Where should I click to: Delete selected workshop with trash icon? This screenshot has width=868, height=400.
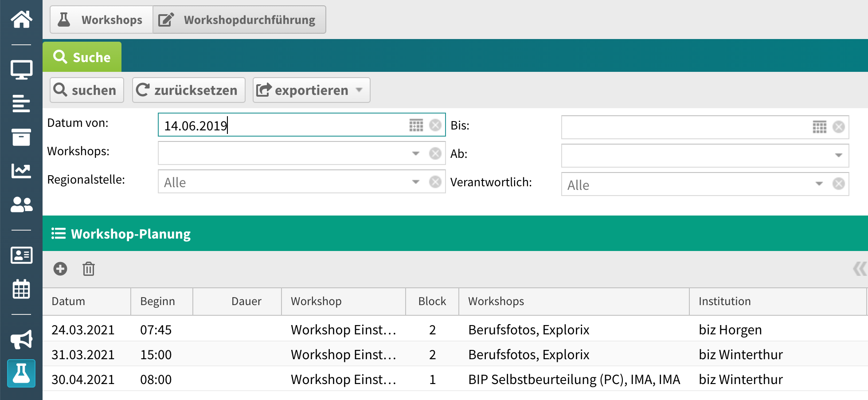(x=89, y=269)
